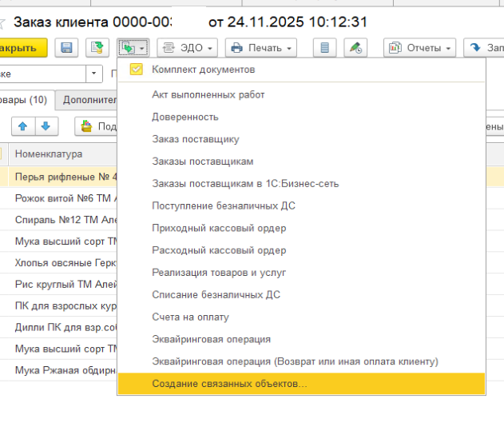The height and width of the screenshot is (423, 504).
Task: Select plain Эквайринговая операция menu item
Action: click(x=301, y=339)
